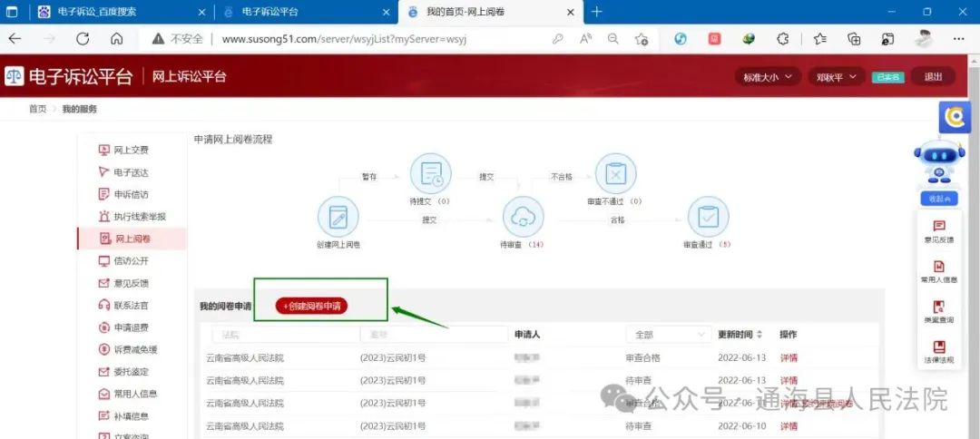The image size is (980, 439).
Task: Select the highlighted 网上阅卷 sidebar item
Action: click(132, 239)
